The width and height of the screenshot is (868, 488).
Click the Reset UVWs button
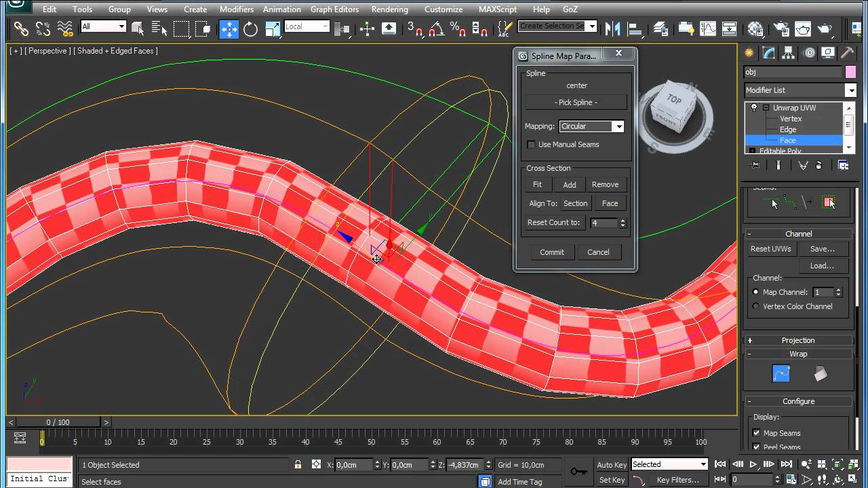(770, 249)
